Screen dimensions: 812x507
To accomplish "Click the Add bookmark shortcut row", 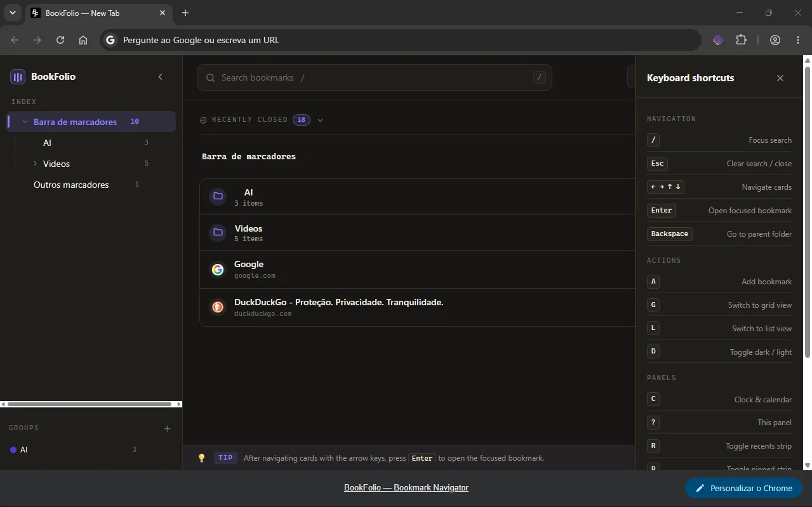I will pos(719,282).
